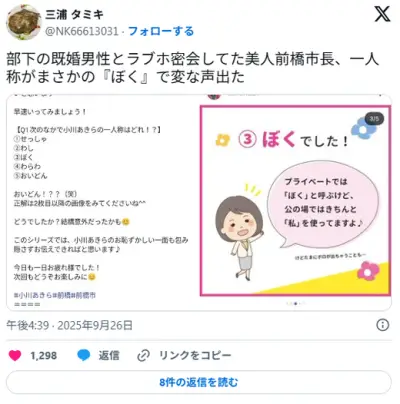Open the info circle icon beside date
The image size is (400, 404).
[x=382, y=325]
